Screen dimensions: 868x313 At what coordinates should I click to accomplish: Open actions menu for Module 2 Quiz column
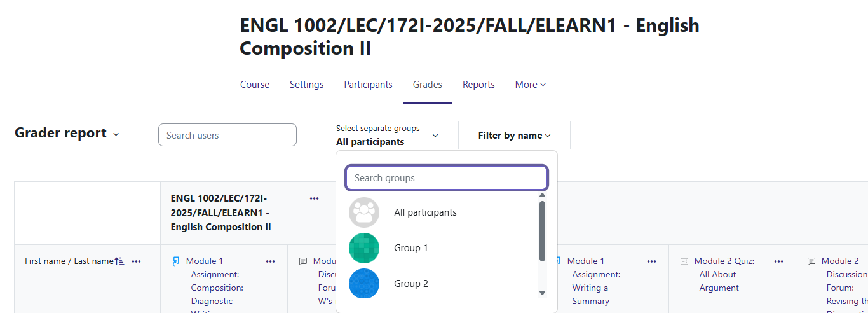[779, 261]
